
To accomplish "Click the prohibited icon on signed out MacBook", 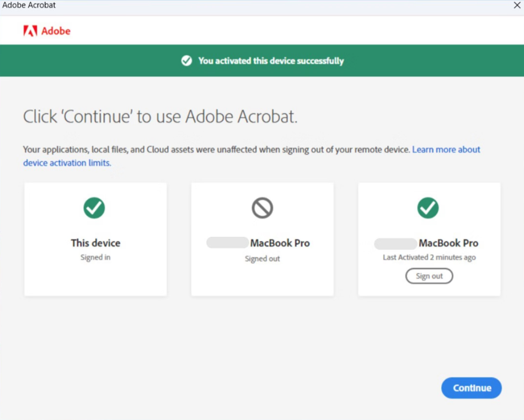I will coord(263,208).
